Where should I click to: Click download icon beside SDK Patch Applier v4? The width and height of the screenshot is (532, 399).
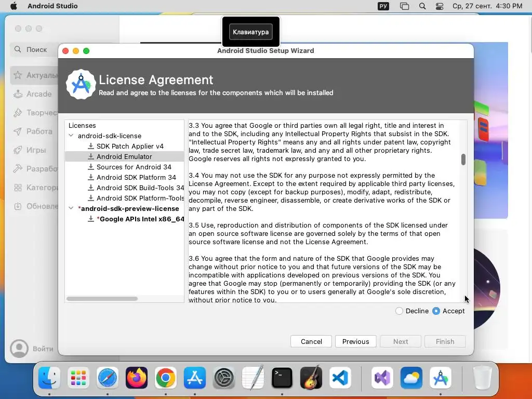coord(90,146)
